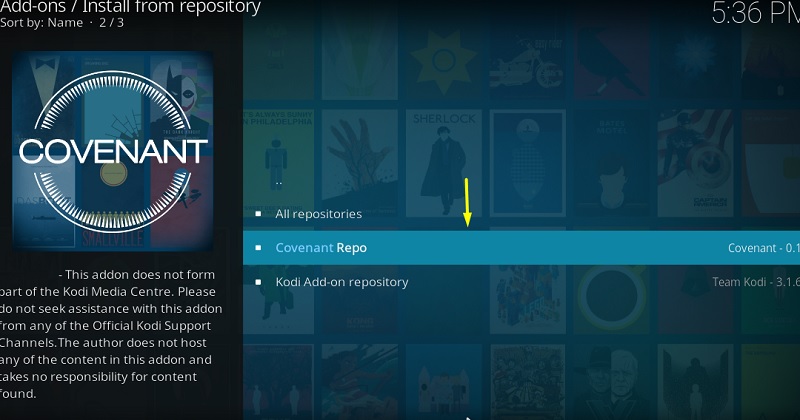Click the bullet icon beside Covenant Repo
Image resolution: width=800 pixels, height=420 pixels.
pyautogui.click(x=258, y=248)
